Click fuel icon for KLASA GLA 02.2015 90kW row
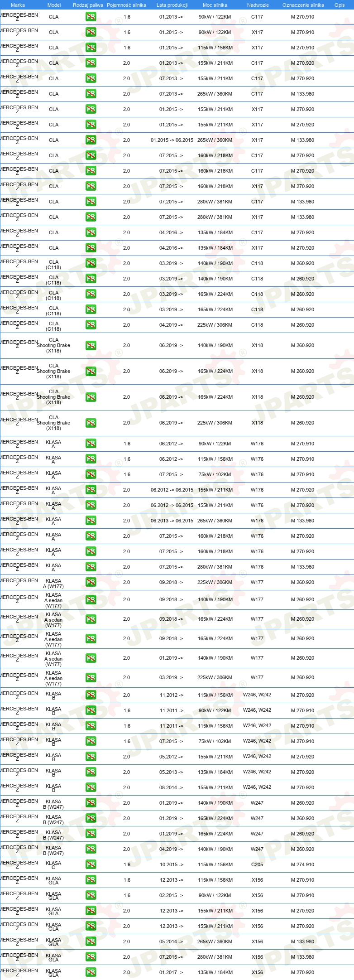Viewport: 354px width, 980px height. 91,895
